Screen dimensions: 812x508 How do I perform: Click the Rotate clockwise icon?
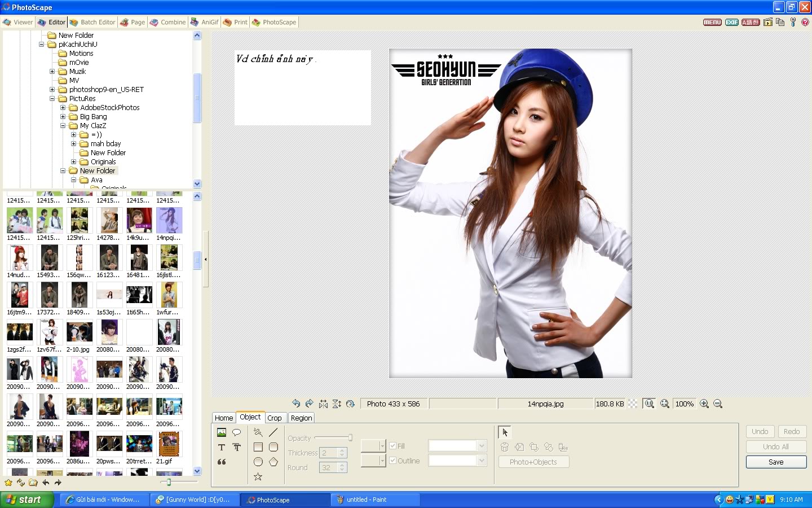(x=310, y=404)
